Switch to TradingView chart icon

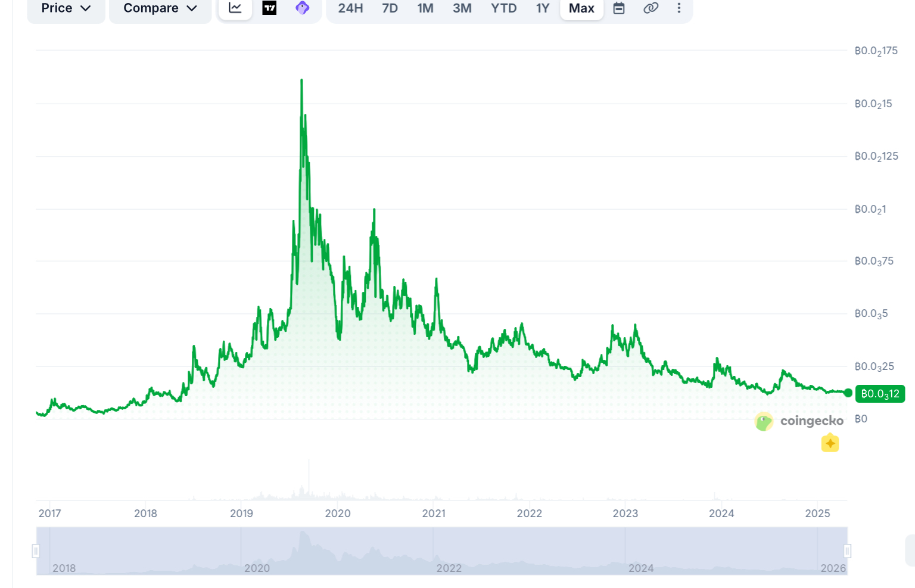click(269, 8)
